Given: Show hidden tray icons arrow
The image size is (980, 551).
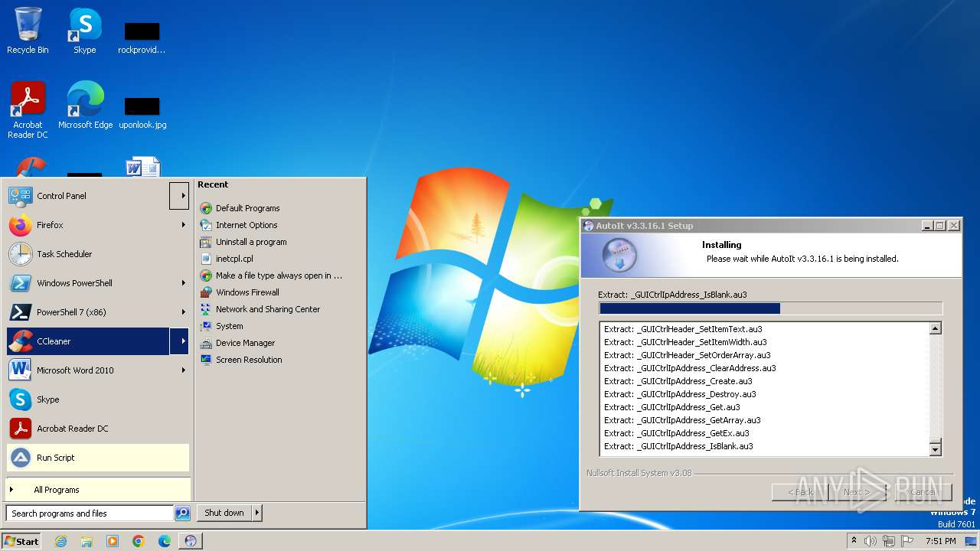Looking at the screenshot, I should pyautogui.click(x=854, y=541).
